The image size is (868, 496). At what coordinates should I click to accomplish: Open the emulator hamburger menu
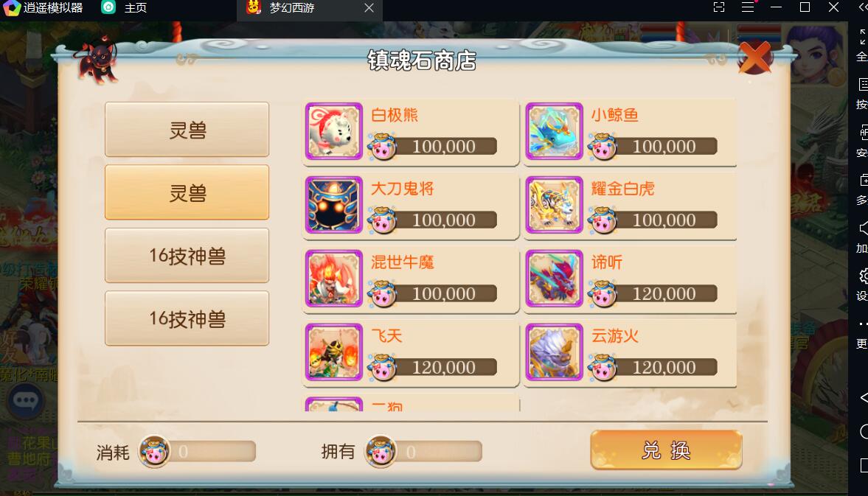(748, 7)
